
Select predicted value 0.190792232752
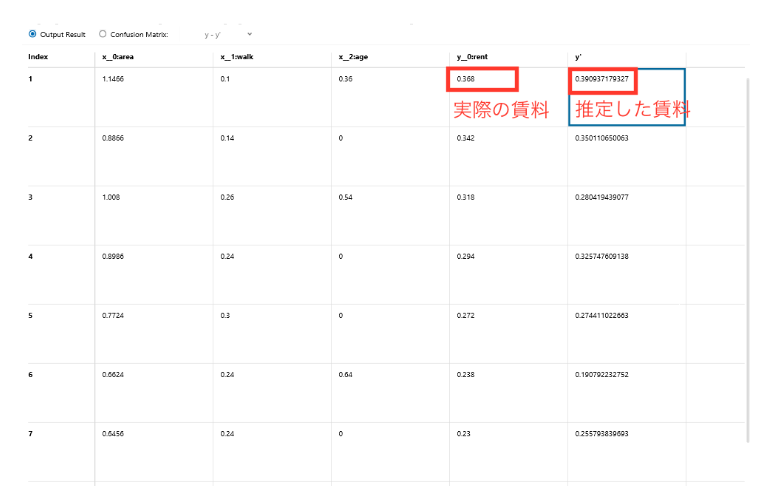pyautogui.click(x=602, y=374)
